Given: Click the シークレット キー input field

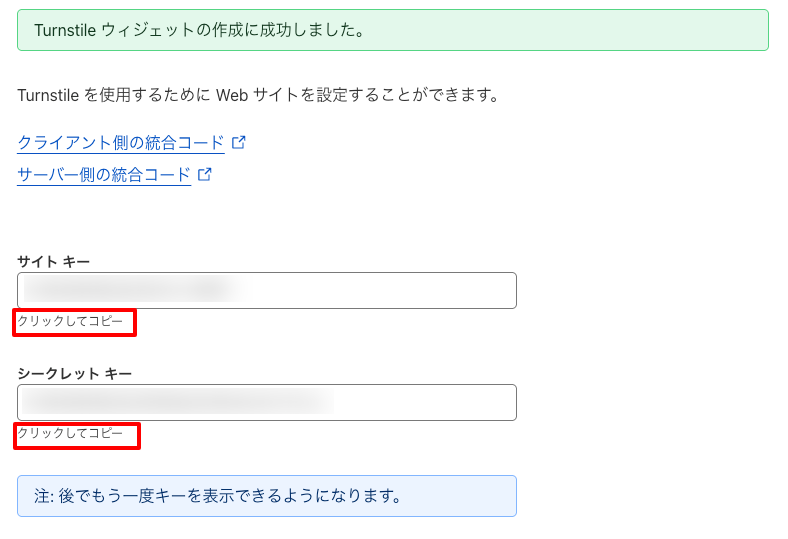Looking at the screenshot, I should 266,402.
